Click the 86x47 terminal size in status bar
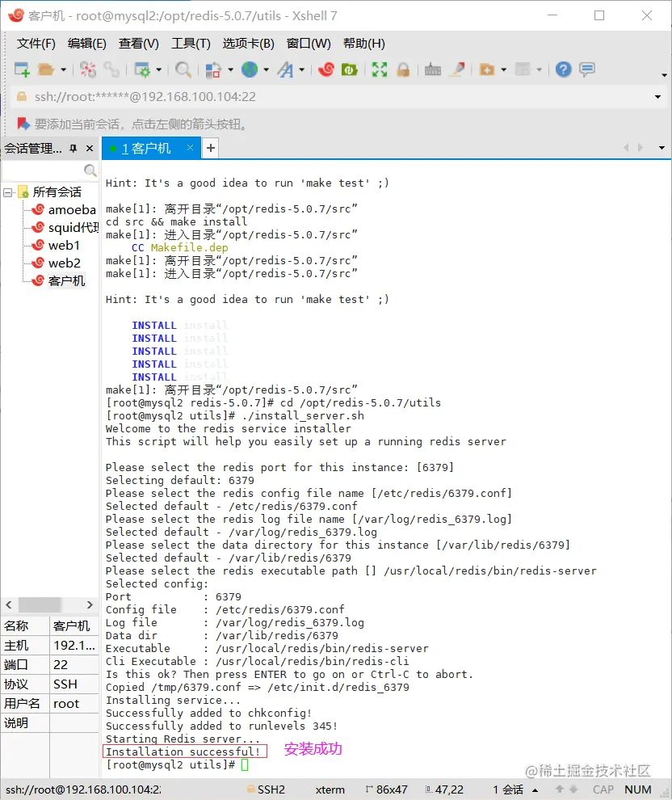The height and width of the screenshot is (800, 672). [387, 789]
